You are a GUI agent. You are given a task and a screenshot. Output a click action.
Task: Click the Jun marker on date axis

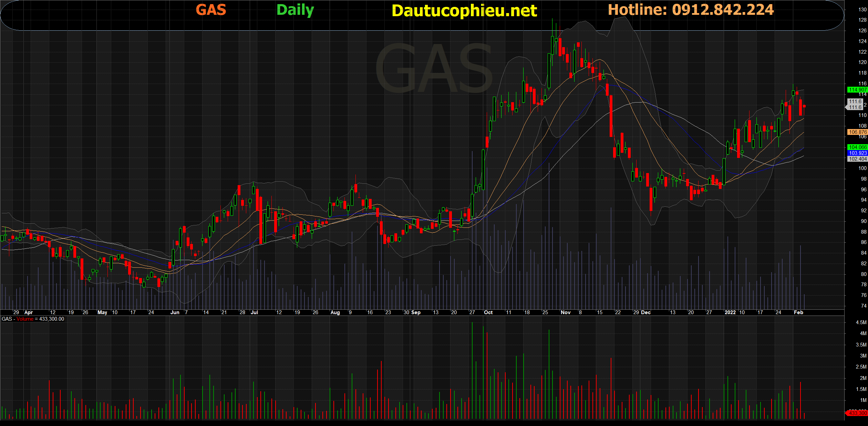point(175,312)
